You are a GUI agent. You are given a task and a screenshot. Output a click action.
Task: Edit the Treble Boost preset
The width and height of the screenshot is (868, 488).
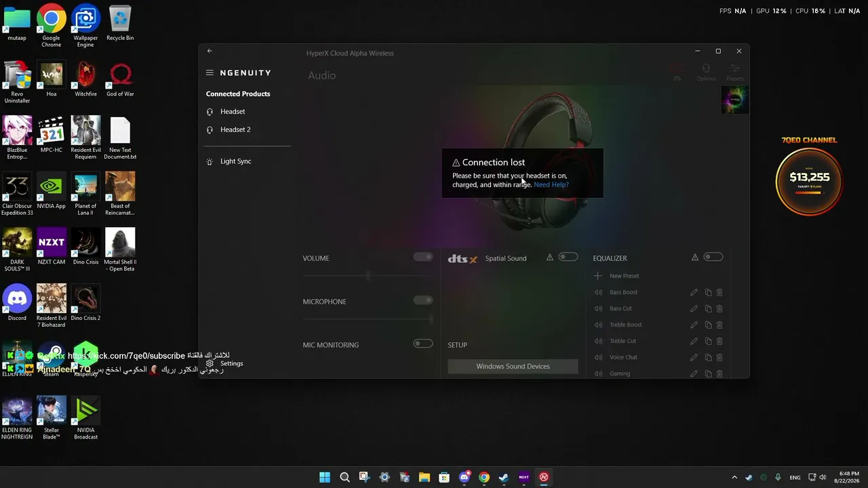point(694,325)
